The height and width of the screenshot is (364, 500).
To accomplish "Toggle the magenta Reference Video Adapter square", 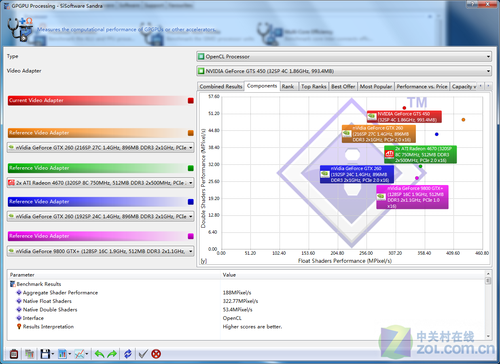I will click(191, 236).
